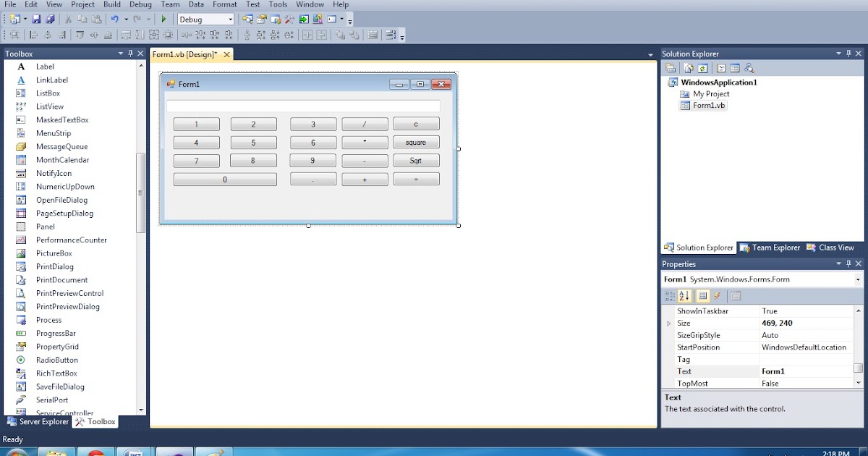Click the Save All icon on the toolbar
The image size is (868, 456).
pos(49,18)
